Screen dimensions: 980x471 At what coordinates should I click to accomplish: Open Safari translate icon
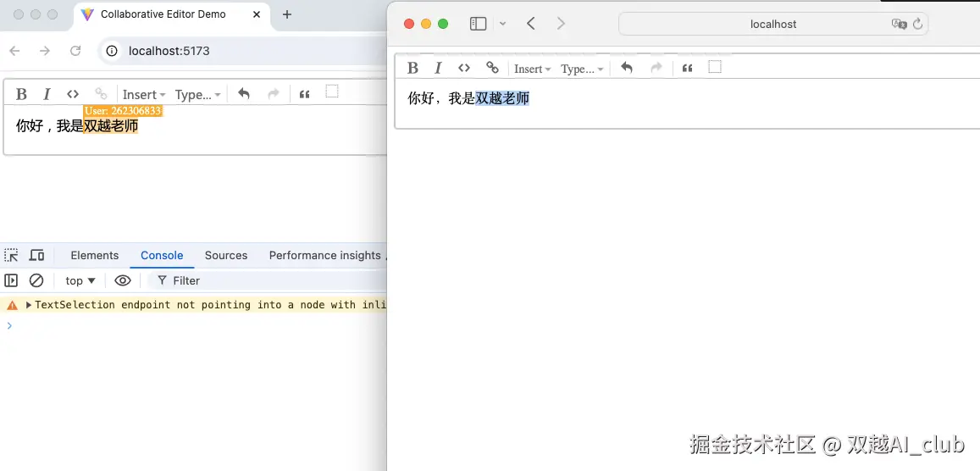[900, 24]
